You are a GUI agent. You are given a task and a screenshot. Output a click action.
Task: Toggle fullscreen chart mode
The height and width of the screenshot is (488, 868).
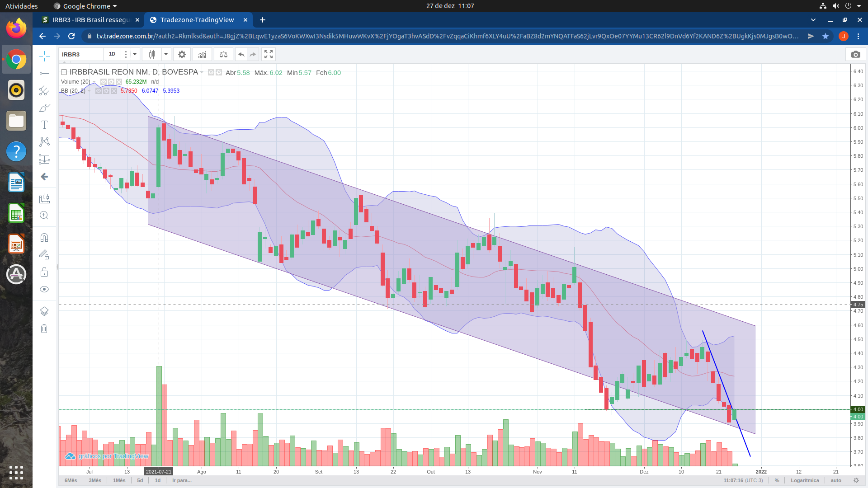click(x=269, y=54)
